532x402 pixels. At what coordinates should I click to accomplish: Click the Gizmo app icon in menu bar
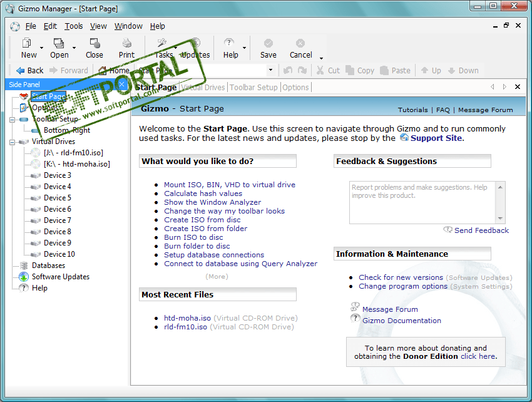click(x=15, y=26)
